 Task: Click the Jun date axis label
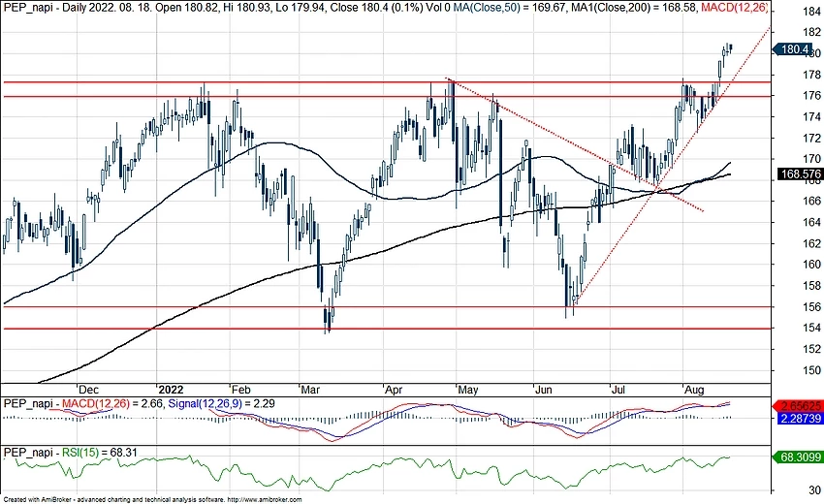(x=544, y=390)
